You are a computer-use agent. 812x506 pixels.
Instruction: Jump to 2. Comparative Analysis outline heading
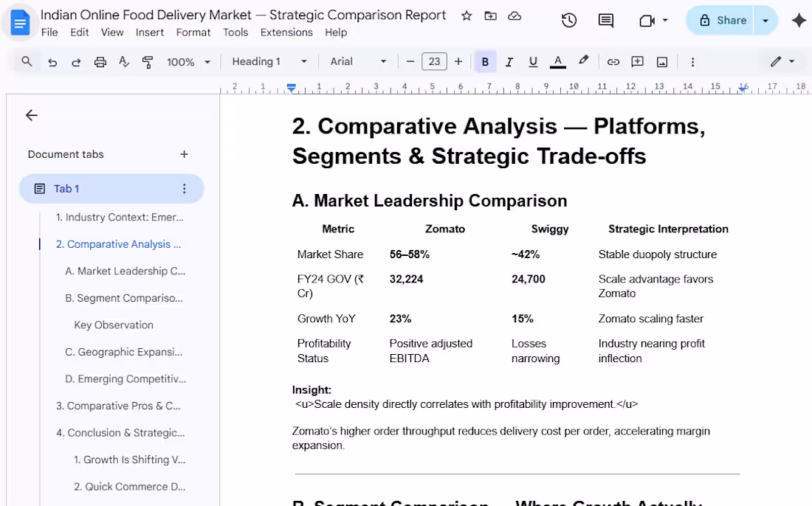[118, 244]
